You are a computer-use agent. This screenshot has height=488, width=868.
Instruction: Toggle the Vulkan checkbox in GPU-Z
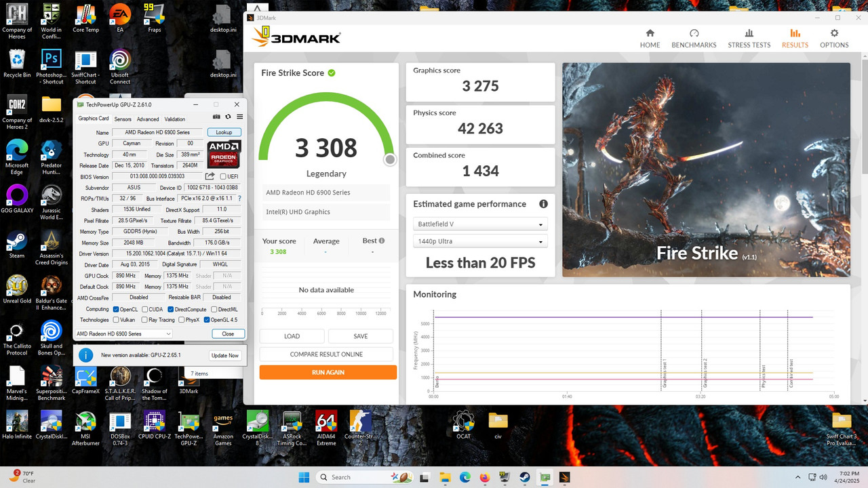point(115,320)
